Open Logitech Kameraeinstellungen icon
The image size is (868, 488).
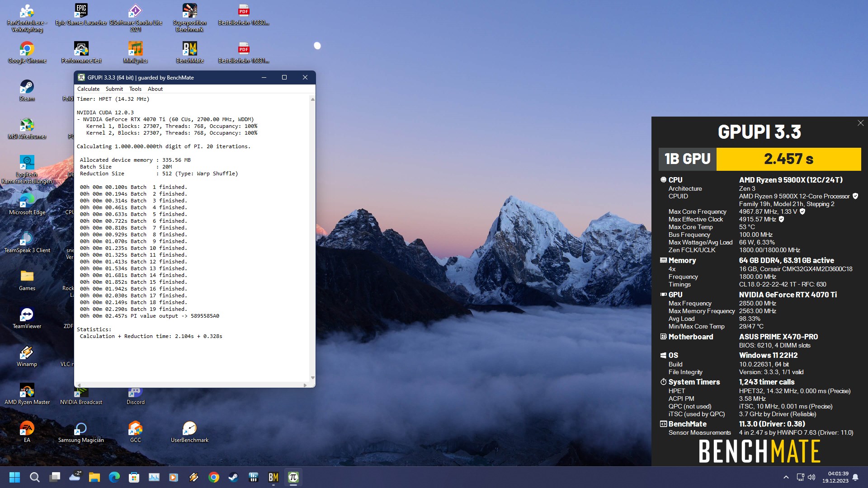[x=27, y=169]
